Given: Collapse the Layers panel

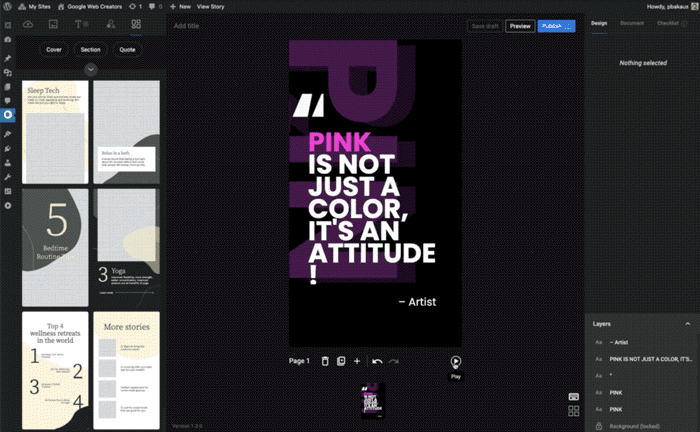Looking at the screenshot, I should click(687, 324).
